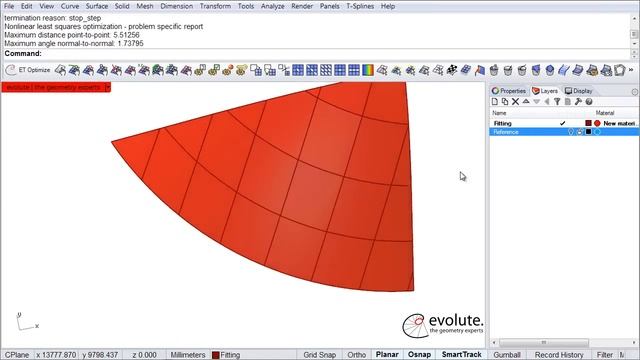Open the viewport title dropdown arrow
The height and width of the screenshot is (360, 640).
(108, 87)
